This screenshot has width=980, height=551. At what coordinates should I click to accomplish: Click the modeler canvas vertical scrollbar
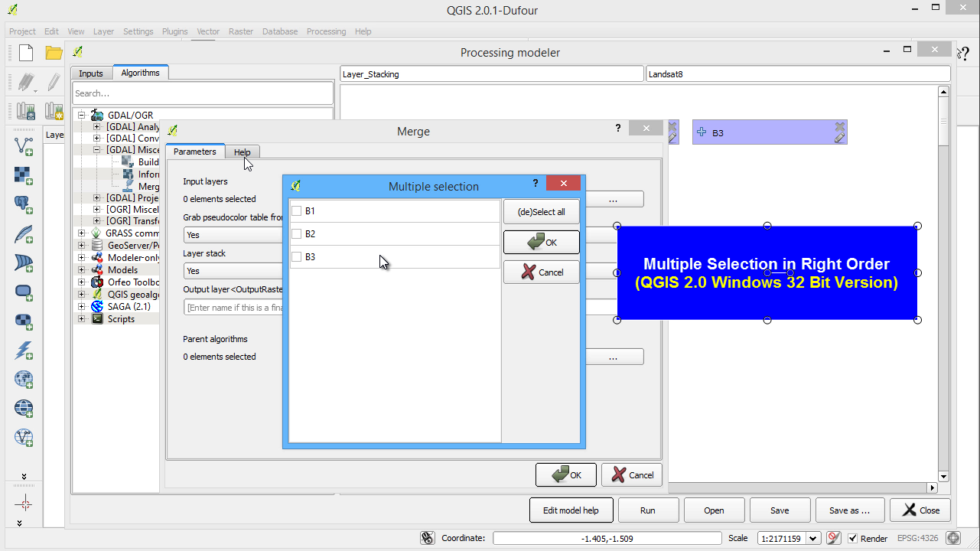tap(943, 284)
